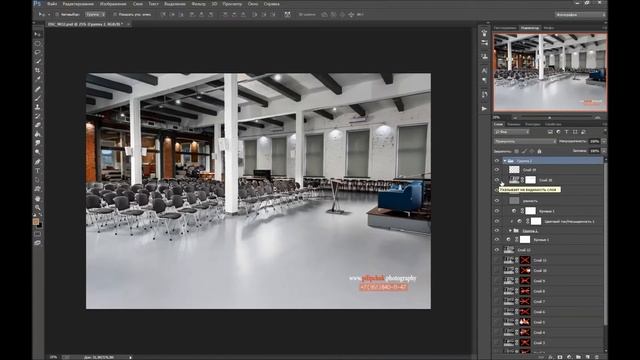Click the foreground color swatch
The image size is (640, 360).
click(36, 222)
